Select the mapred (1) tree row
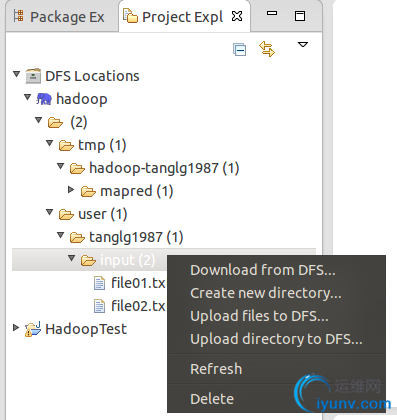The height and width of the screenshot is (420, 397). [137, 191]
